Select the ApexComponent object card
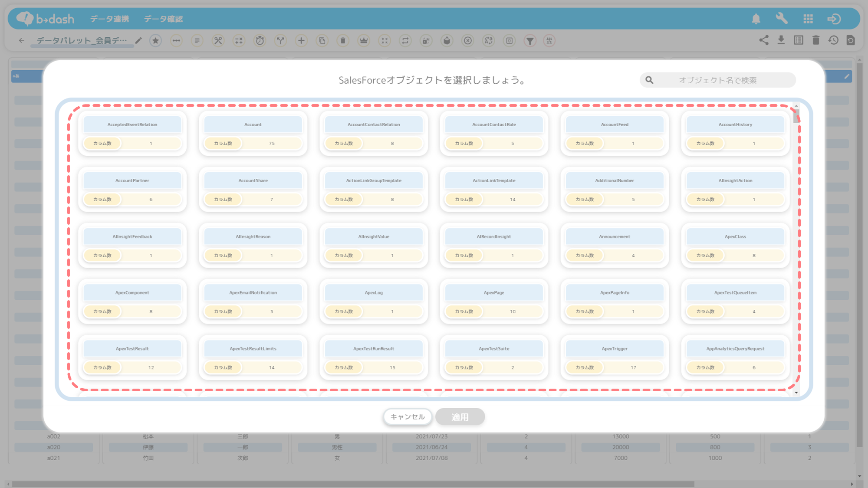 132,301
